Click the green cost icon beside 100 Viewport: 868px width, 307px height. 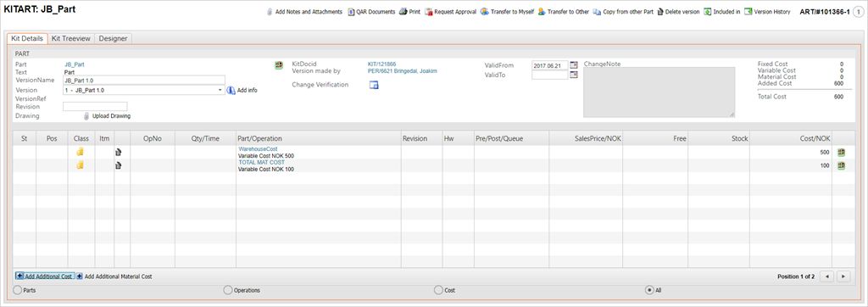(x=841, y=165)
